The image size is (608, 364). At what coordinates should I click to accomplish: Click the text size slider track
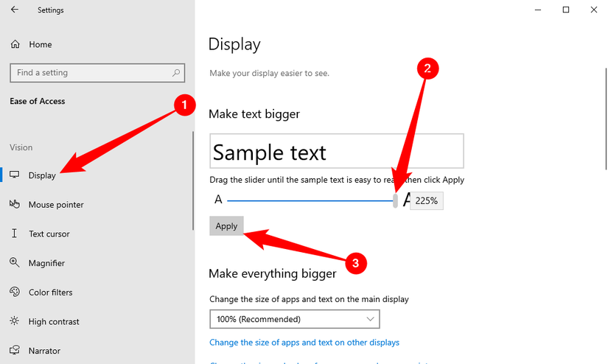pos(310,201)
